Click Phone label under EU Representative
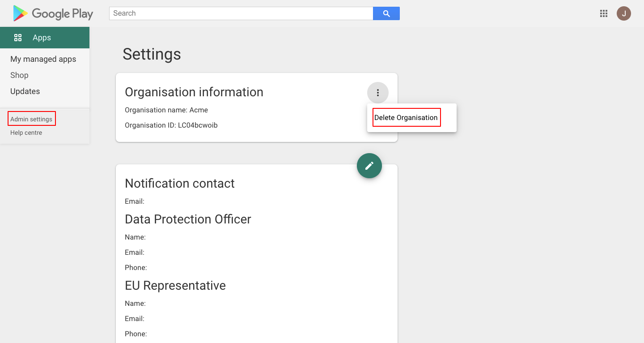 [x=136, y=334]
